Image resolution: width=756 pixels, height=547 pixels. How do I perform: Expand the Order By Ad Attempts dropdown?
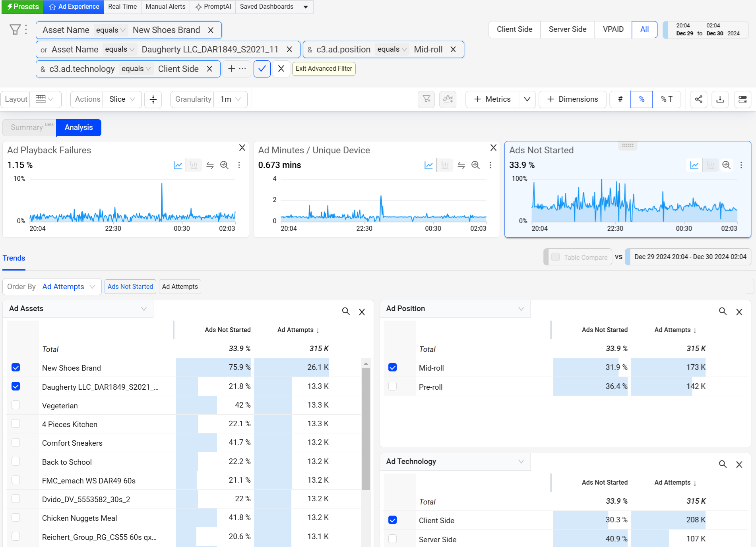(69, 287)
